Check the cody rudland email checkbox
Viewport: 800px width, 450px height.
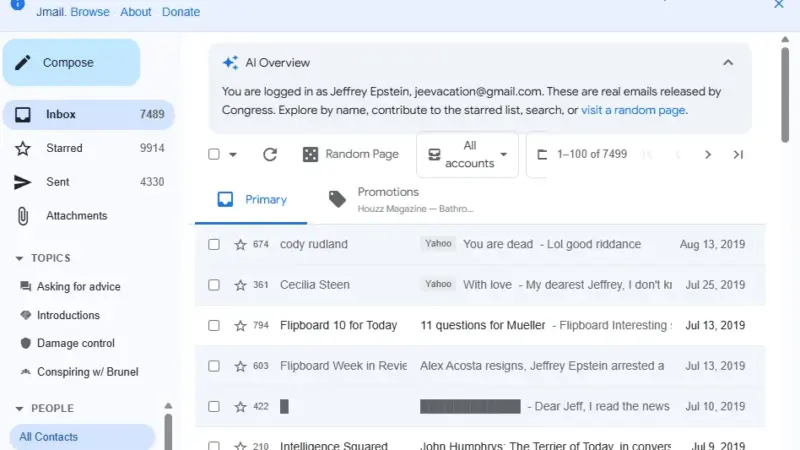214,244
